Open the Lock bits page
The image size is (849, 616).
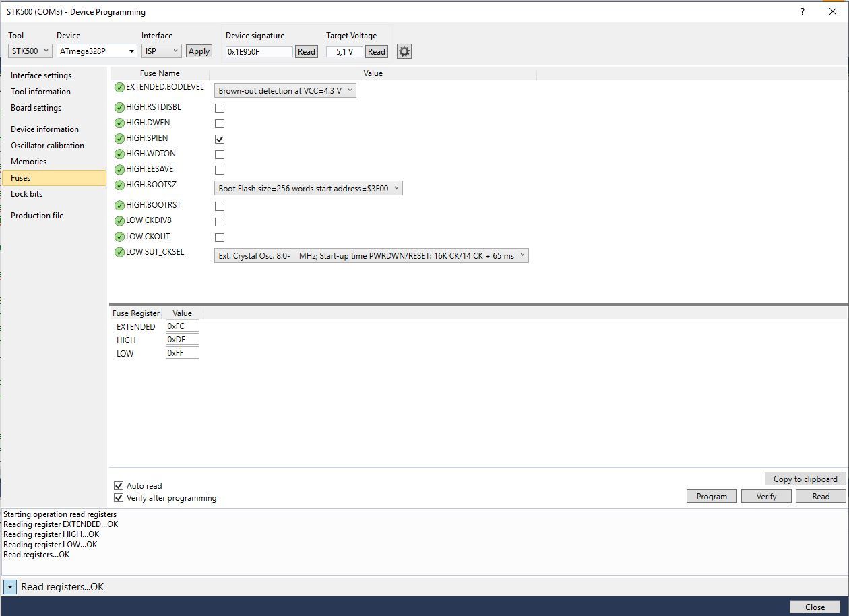click(x=26, y=194)
